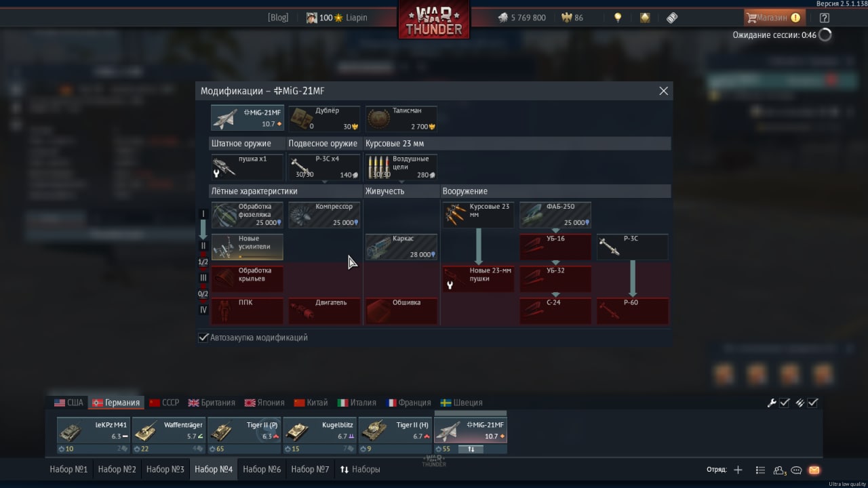Switch to Франция nation tab
Image resolution: width=868 pixels, height=488 pixels.
tap(409, 403)
